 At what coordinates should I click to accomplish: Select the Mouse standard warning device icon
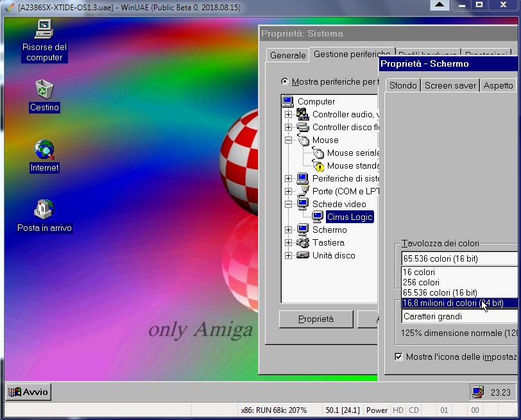pyautogui.click(x=318, y=165)
